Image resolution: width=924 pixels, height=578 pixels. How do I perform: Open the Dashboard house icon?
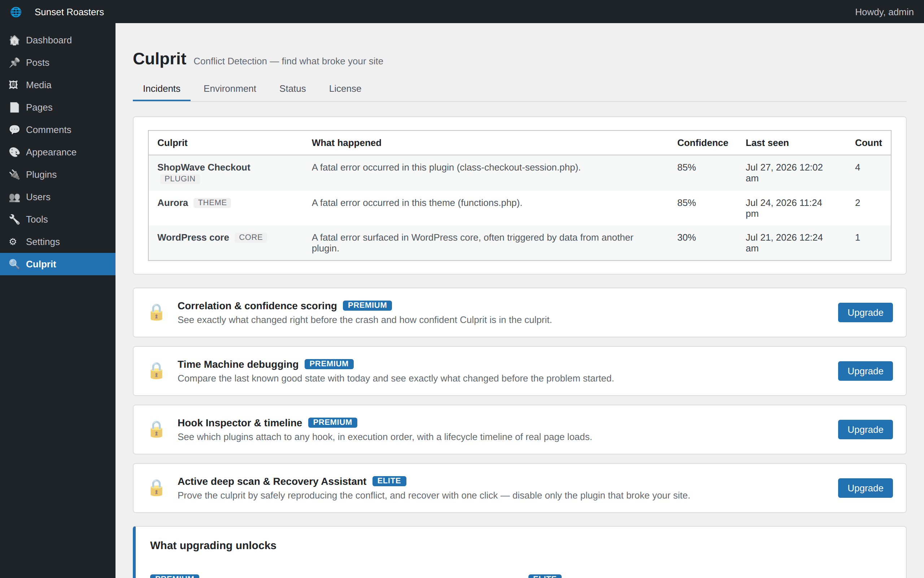pos(14,40)
